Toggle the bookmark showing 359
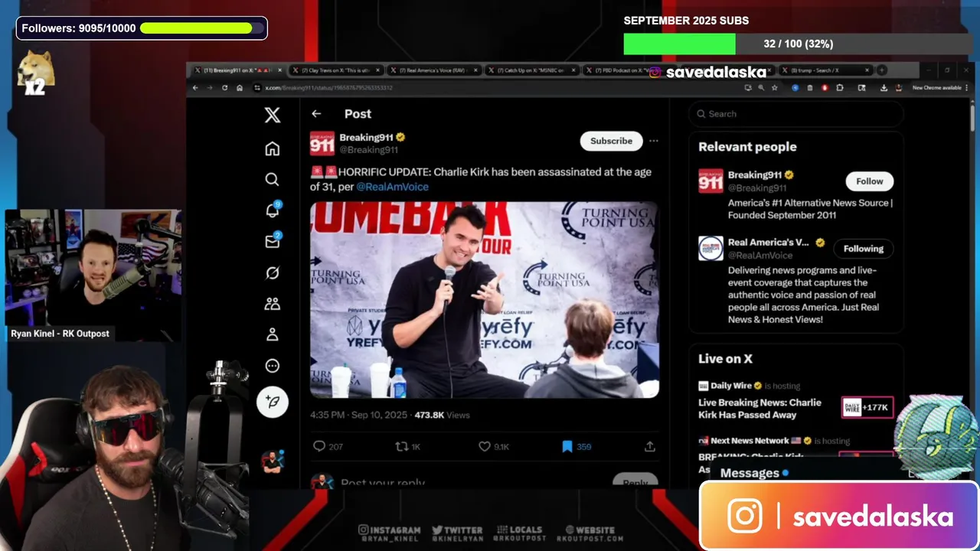Viewport: 980px width, 551px height. (x=577, y=446)
